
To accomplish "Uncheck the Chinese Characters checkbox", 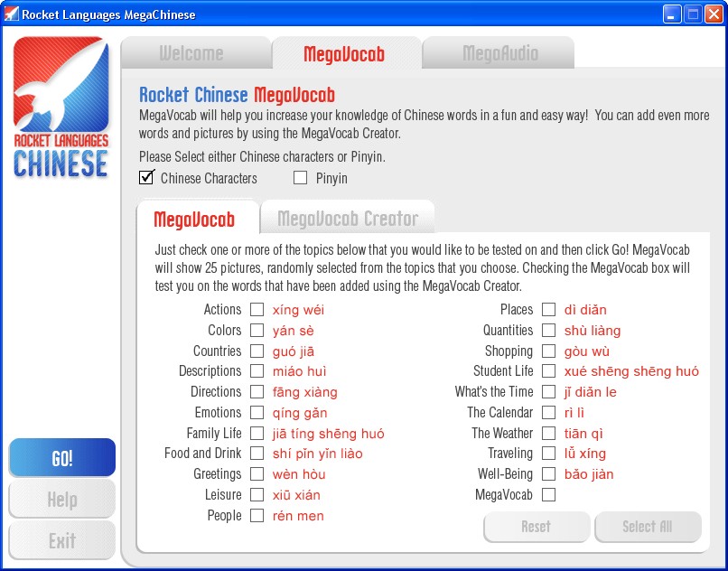I will click(x=146, y=177).
